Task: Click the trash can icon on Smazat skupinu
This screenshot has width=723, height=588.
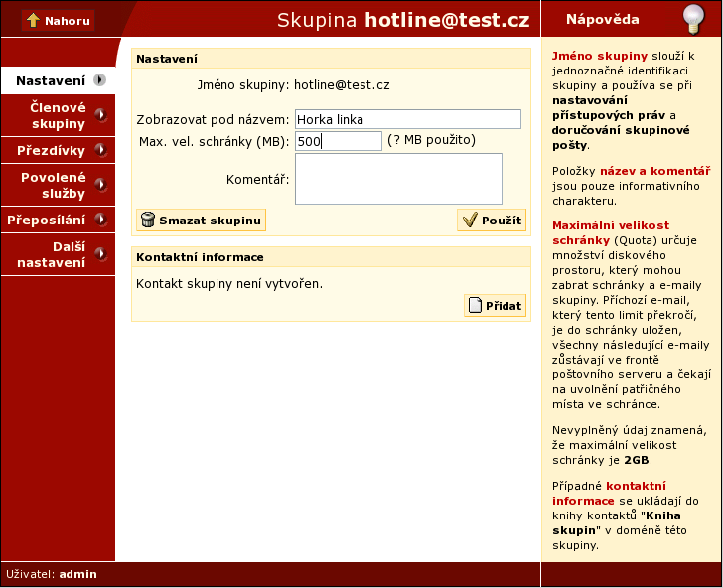Action: pos(148,220)
